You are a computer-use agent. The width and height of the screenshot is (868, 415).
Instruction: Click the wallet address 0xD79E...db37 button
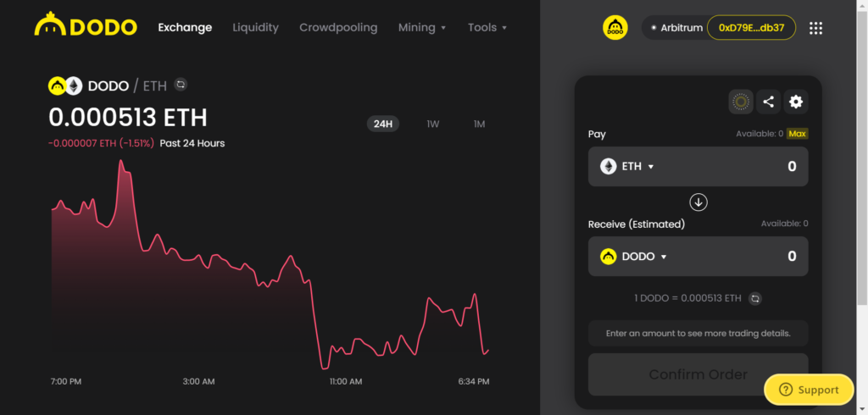pyautogui.click(x=751, y=28)
